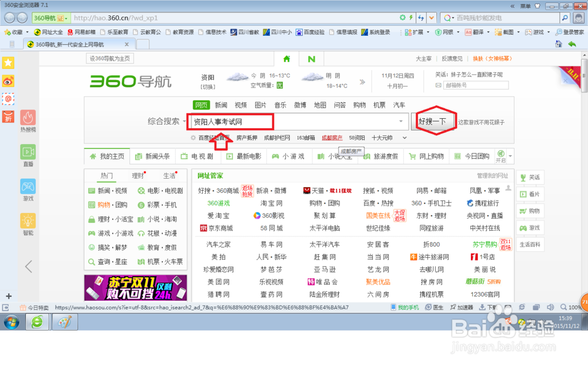
Task: Open 网银 online banking tool
Action: (x=445, y=32)
